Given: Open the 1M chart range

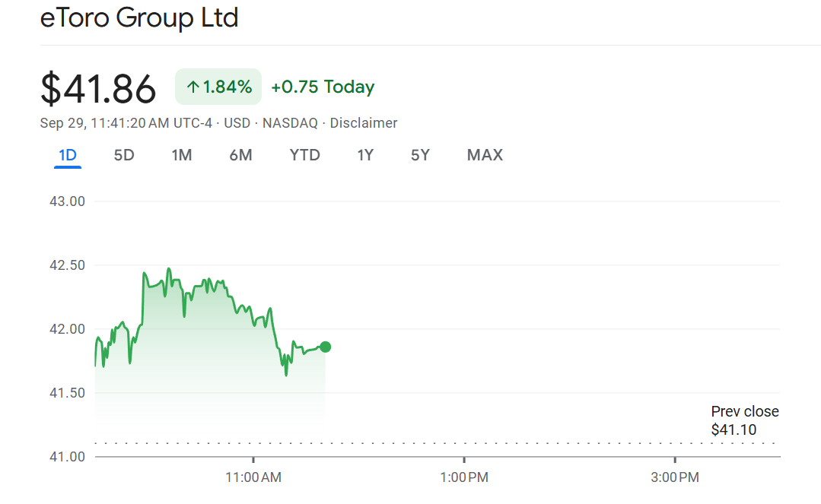Looking at the screenshot, I should point(182,155).
